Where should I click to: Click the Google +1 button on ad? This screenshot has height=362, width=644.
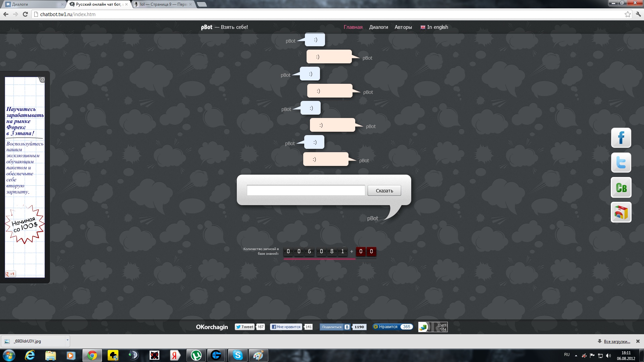pyautogui.click(x=10, y=274)
